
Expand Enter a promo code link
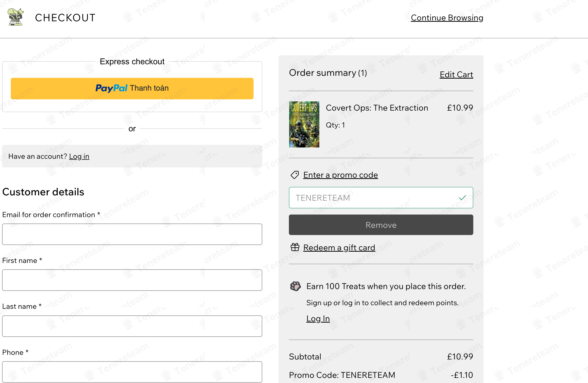(341, 175)
